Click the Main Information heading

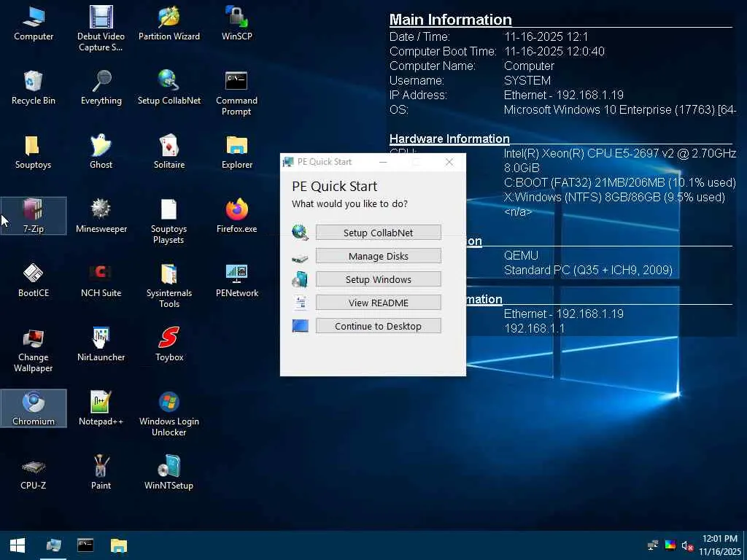pyautogui.click(x=451, y=20)
